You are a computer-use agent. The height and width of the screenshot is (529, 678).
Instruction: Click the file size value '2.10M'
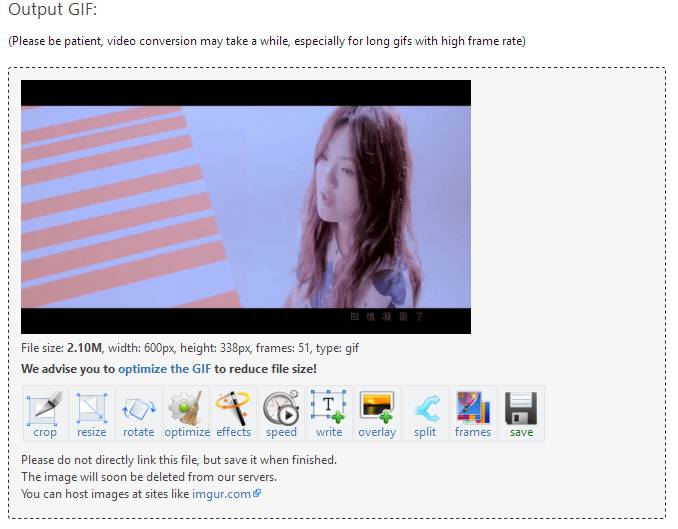(84, 348)
